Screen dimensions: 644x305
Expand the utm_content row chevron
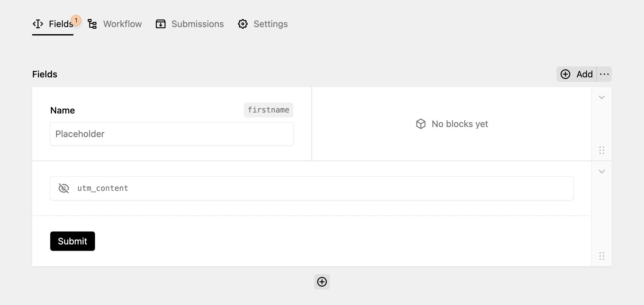(602, 172)
